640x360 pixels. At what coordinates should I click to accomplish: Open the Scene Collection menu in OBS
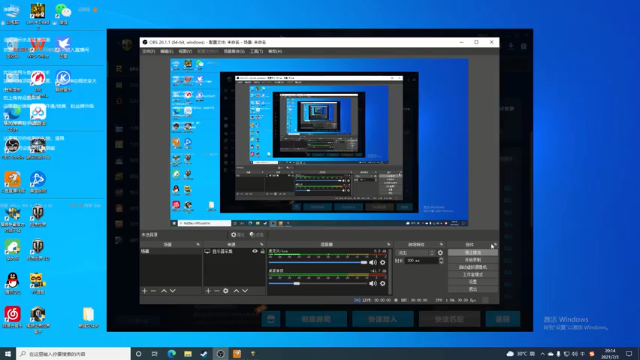(234, 51)
